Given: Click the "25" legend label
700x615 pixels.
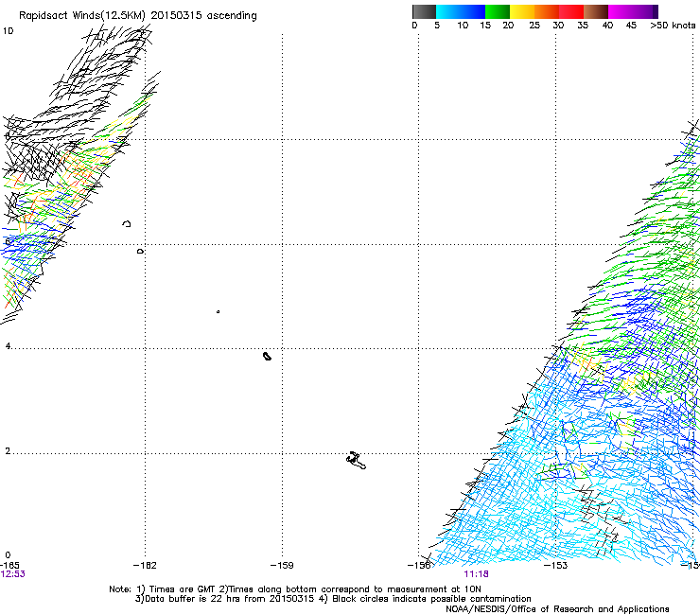Looking at the screenshot, I should [x=534, y=26].
